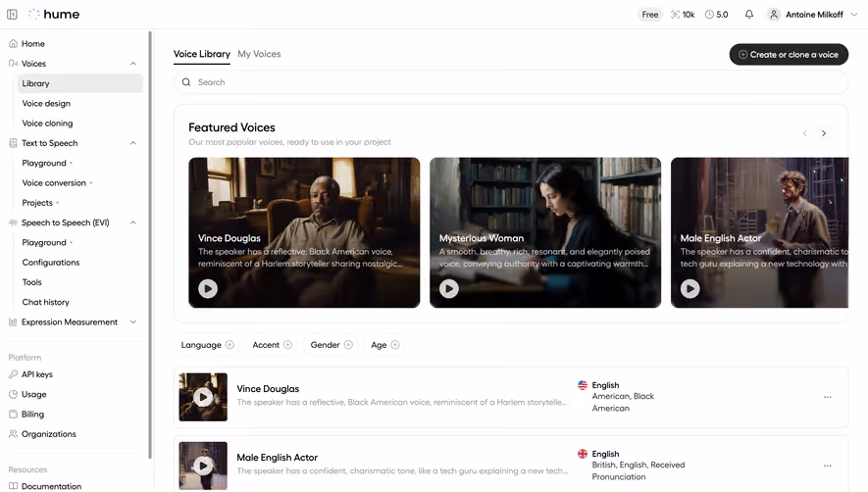
Task: Collapse the Voices section chevron
Action: pyautogui.click(x=133, y=64)
